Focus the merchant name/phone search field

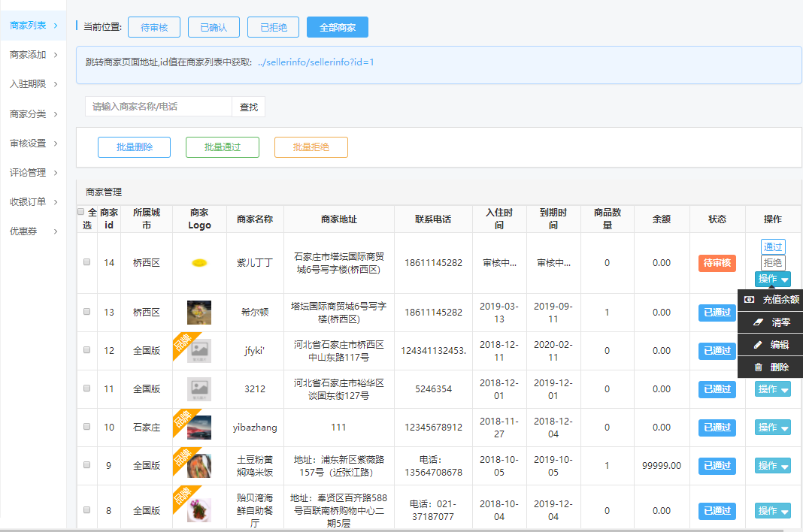(x=158, y=107)
